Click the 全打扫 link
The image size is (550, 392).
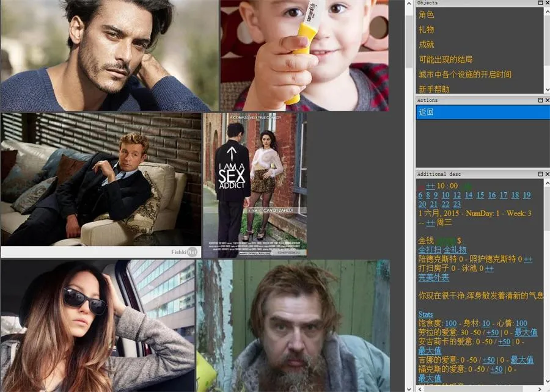[429, 250]
